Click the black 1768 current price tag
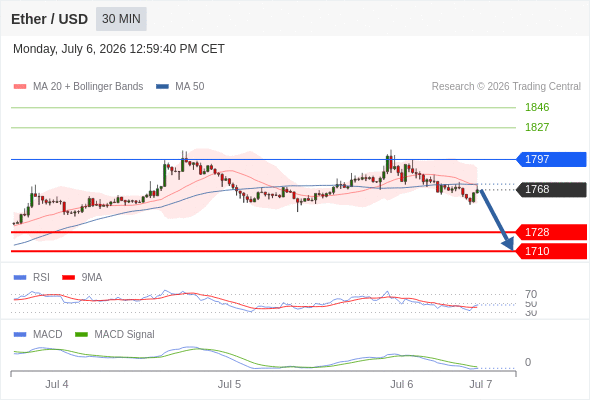 (551, 189)
